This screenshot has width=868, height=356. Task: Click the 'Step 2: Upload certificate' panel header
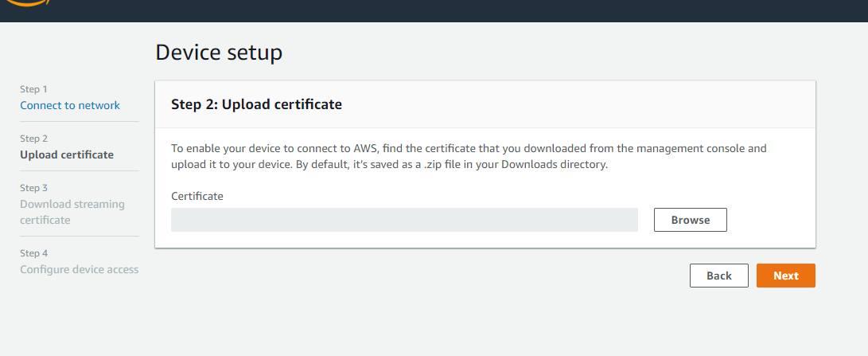point(257,104)
